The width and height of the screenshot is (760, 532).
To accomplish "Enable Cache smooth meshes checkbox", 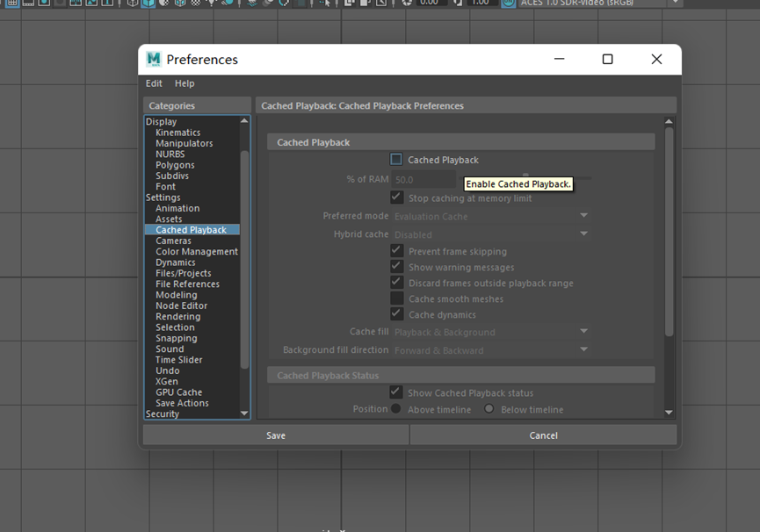I will (396, 298).
